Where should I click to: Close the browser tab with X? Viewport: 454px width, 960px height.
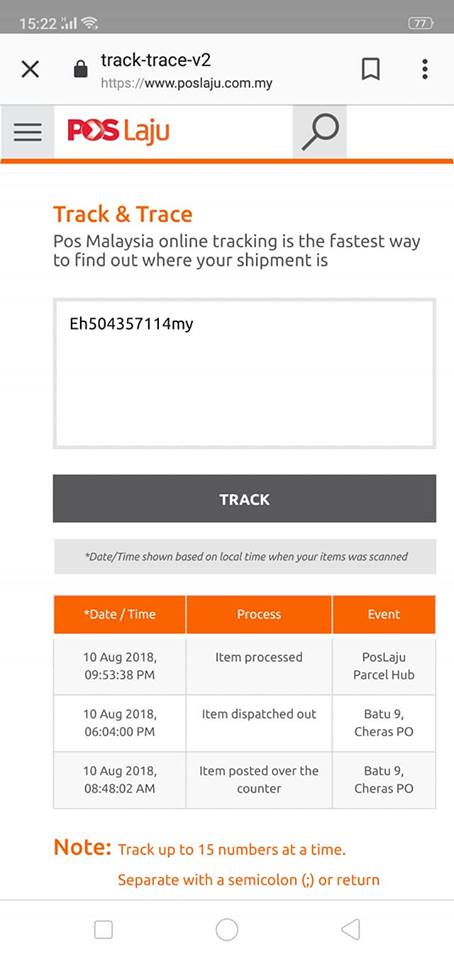pyautogui.click(x=30, y=69)
